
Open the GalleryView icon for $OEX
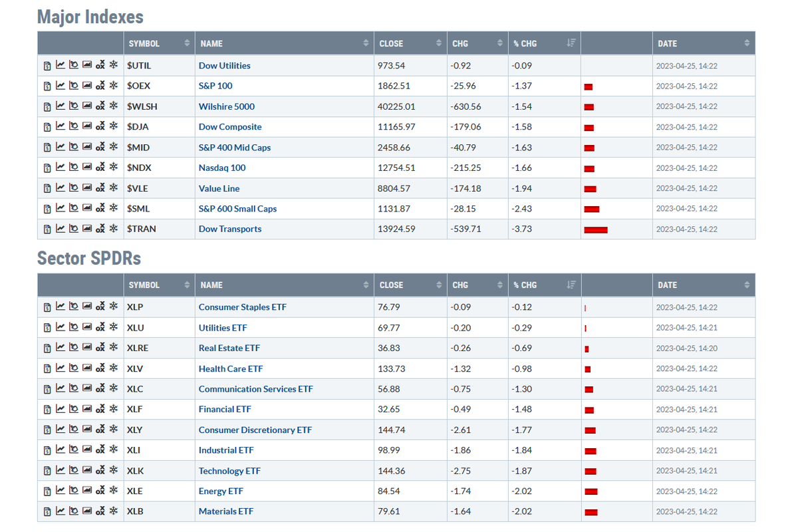pyautogui.click(x=87, y=85)
